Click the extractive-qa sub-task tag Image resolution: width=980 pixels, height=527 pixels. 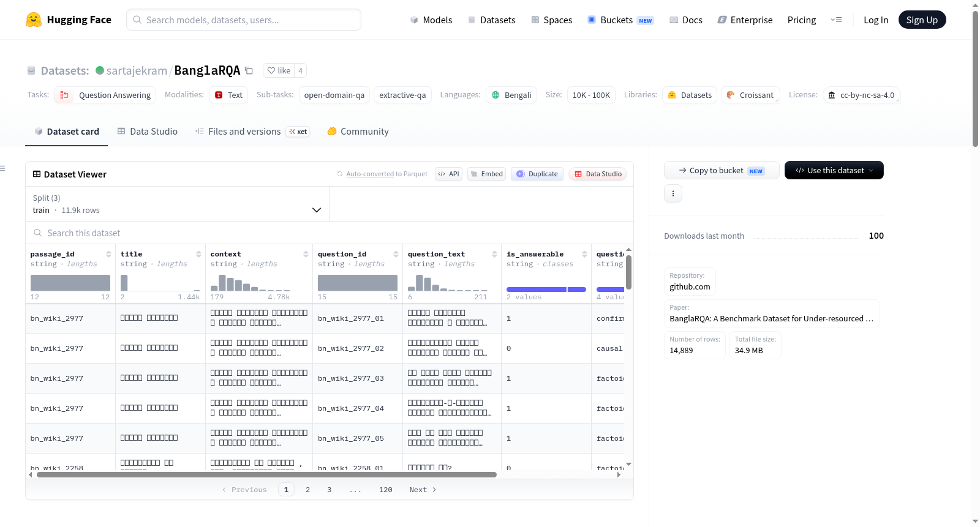coord(402,95)
